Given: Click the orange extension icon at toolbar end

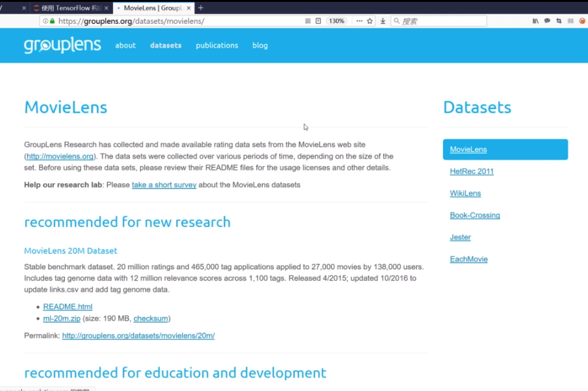Looking at the screenshot, I should [582, 21].
